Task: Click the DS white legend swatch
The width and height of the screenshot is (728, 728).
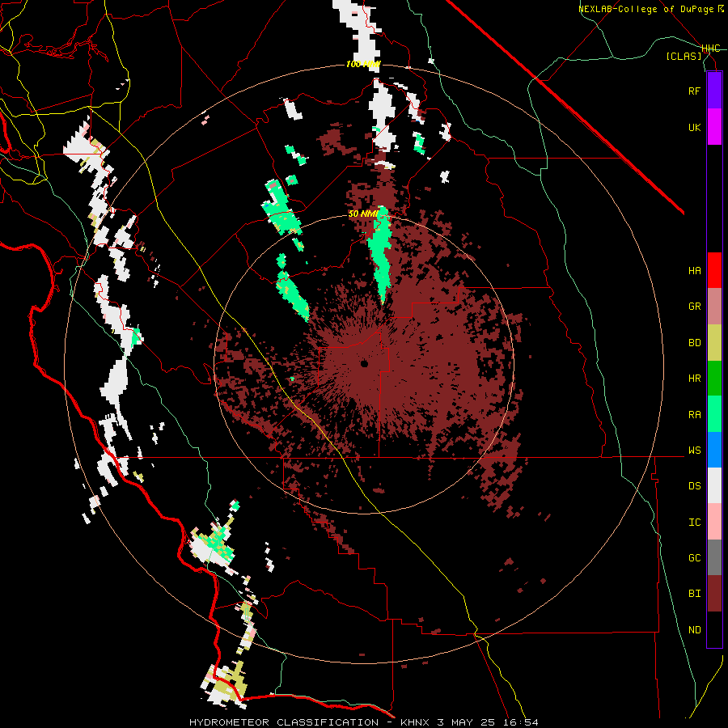Action: tap(714, 485)
